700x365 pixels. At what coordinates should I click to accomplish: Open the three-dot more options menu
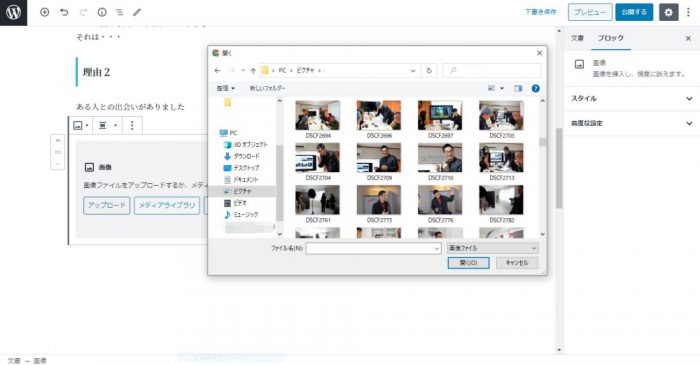tap(688, 12)
